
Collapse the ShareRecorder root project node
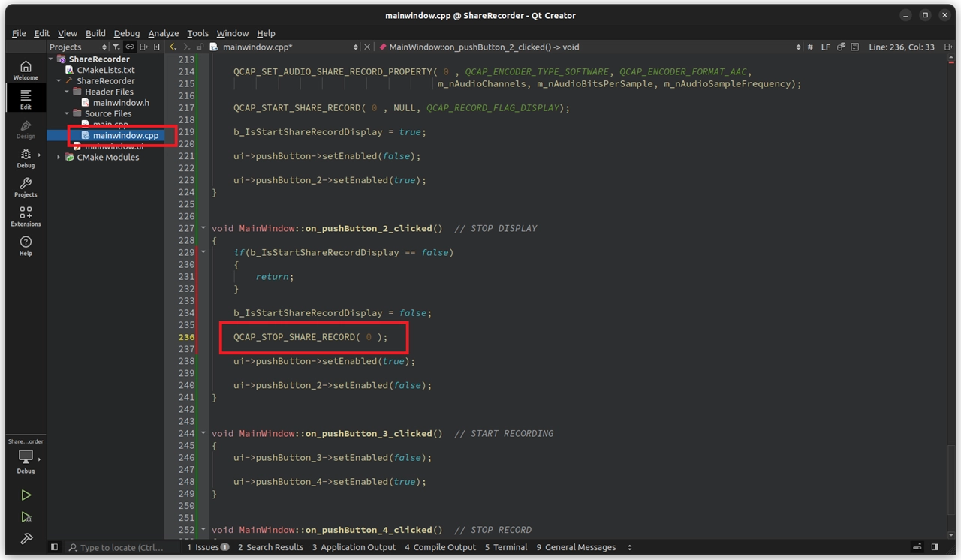pos(51,59)
